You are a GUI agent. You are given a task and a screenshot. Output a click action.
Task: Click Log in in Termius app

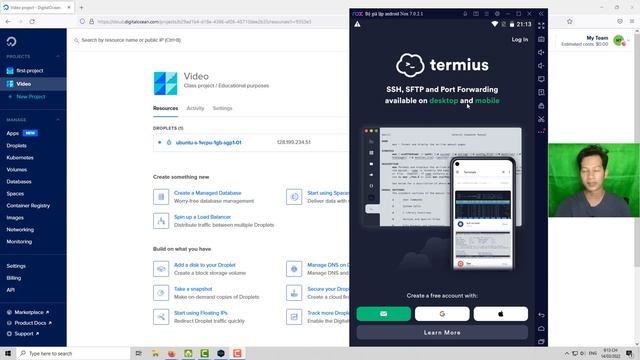pos(520,40)
